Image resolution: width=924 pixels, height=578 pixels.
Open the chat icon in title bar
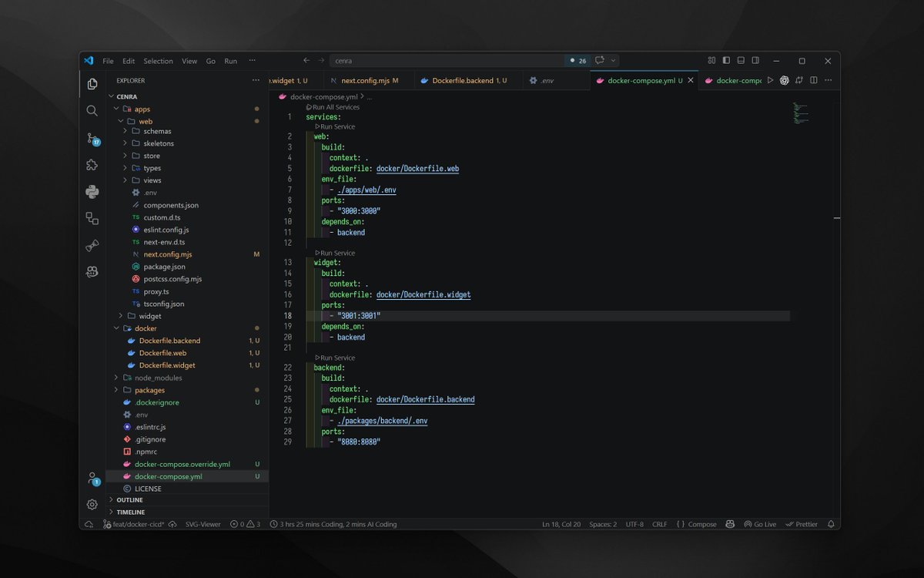pos(600,61)
